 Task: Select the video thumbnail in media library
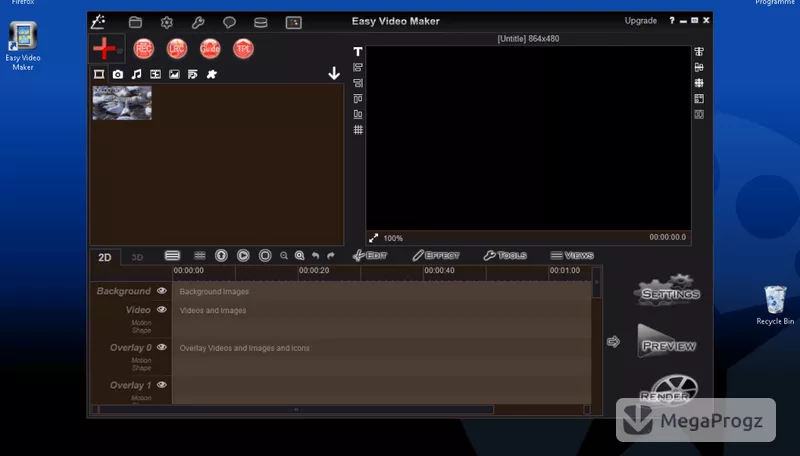point(122,103)
